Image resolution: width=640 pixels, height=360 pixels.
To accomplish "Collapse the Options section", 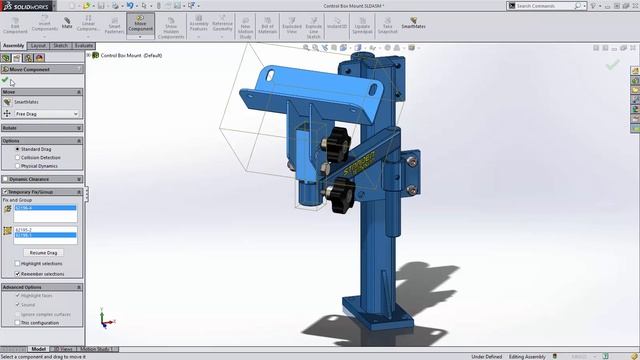I will pyautogui.click(x=79, y=141).
